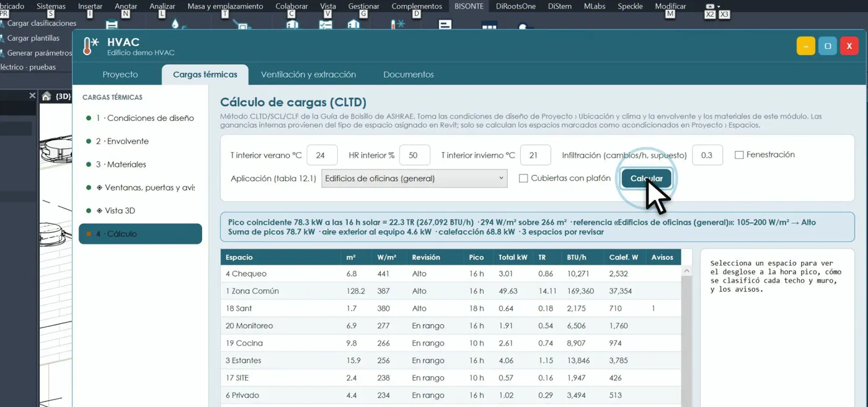Image resolution: width=868 pixels, height=407 pixels.
Task: Open the Colaborar ribbon tab
Action: coord(291,6)
